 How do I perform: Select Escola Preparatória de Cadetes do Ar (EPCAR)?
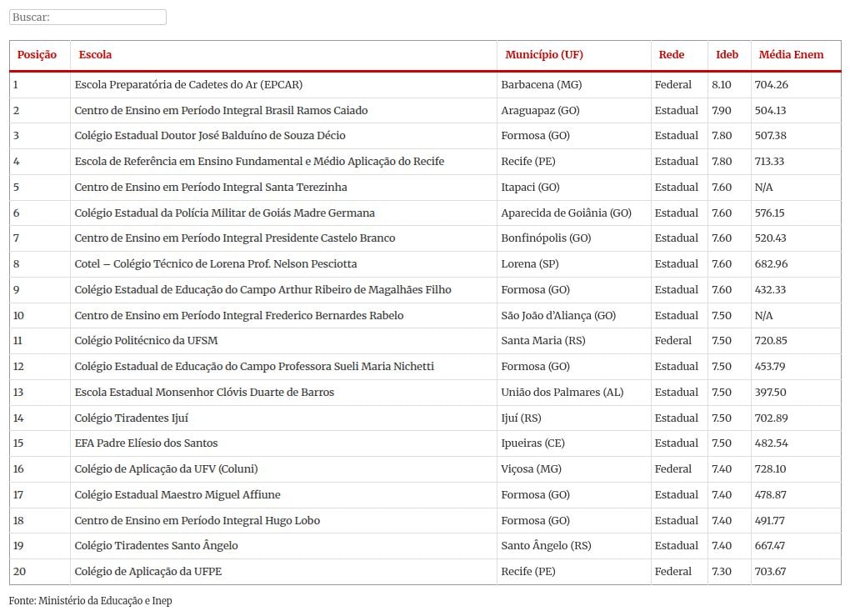[x=188, y=84]
